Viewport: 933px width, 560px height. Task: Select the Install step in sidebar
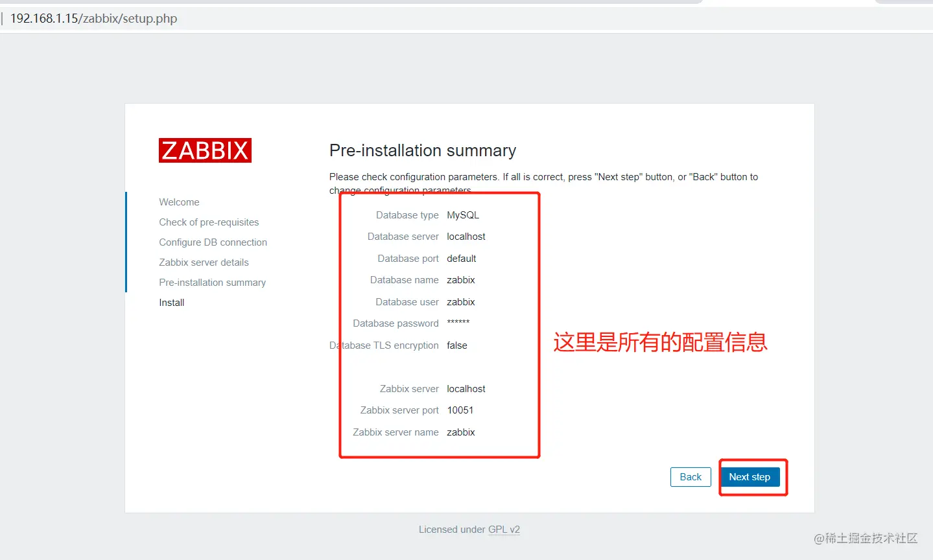(x=172, y=303)
